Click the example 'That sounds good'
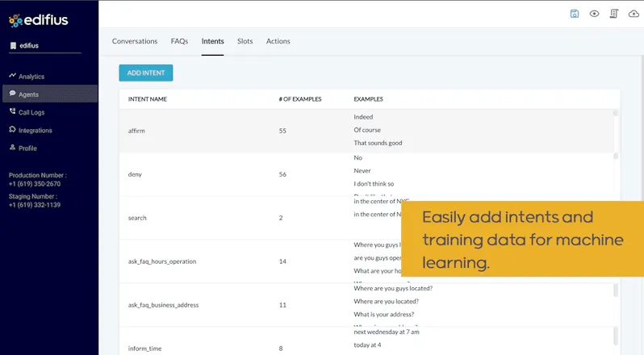The width and height of the screenshot is (644, 355). tap(378, 143)
